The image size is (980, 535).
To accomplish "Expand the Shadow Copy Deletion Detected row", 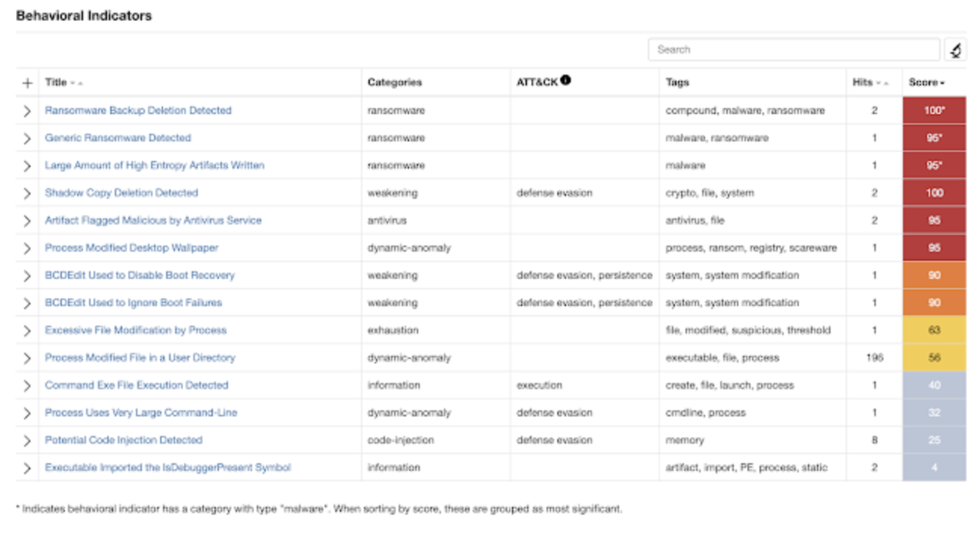I will pyautogui.click(x=27, y=193).
